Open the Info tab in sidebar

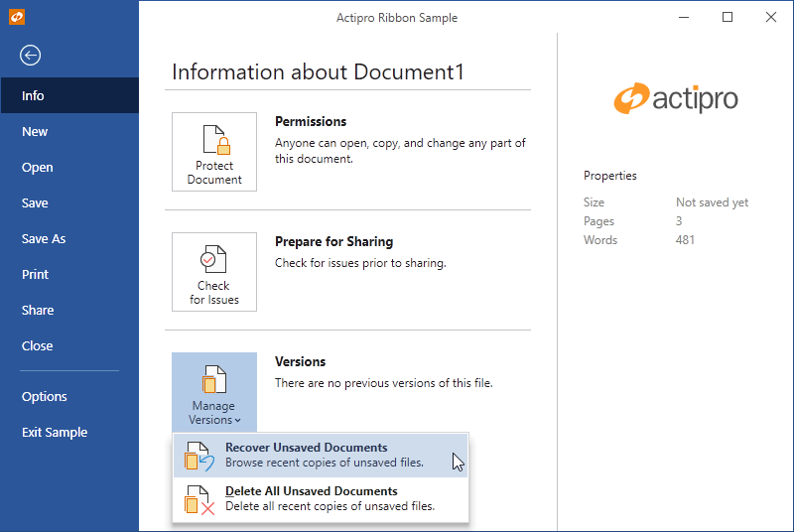(34, 96)
